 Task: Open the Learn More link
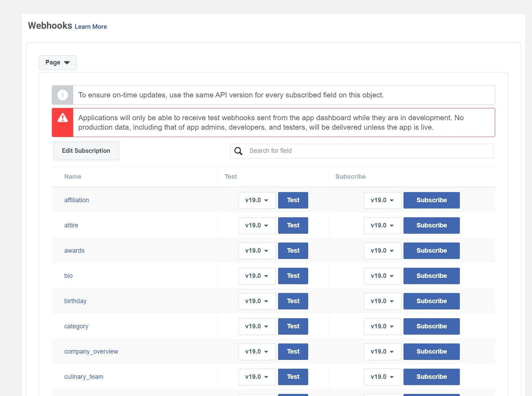click(x=91, y=27)
